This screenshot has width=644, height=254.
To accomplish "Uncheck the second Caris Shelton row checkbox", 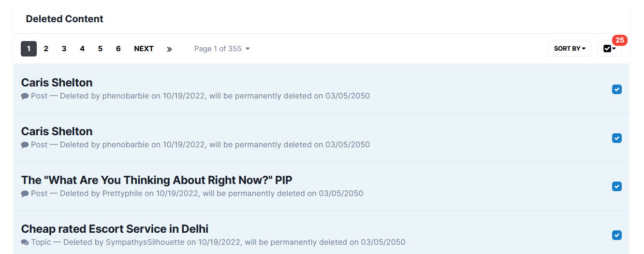I will pyautogui.click(x=616, y=138).
